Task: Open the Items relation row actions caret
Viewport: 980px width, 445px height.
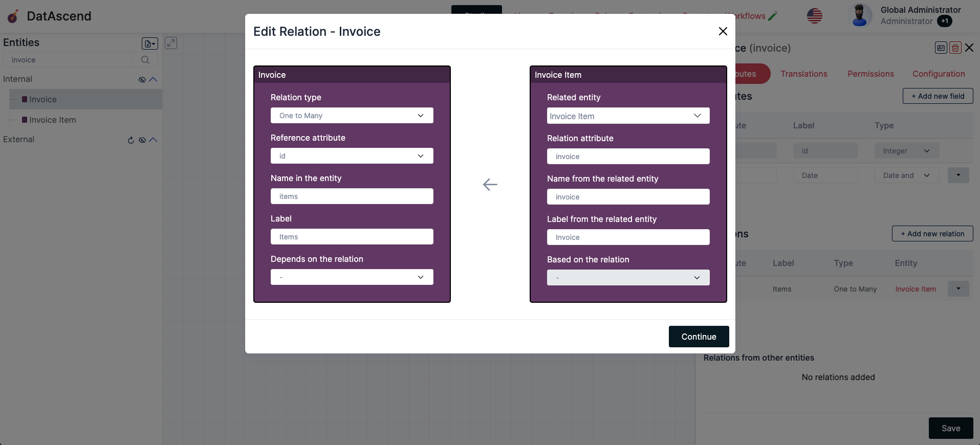Action: coord(959,289)
